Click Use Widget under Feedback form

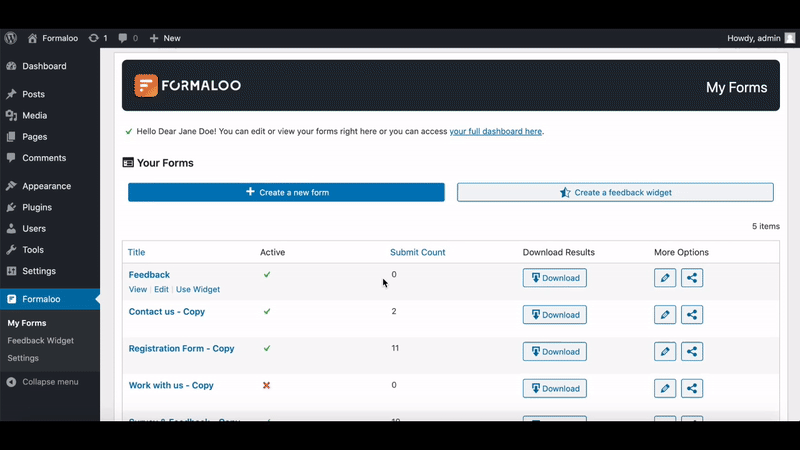(198, 289)
